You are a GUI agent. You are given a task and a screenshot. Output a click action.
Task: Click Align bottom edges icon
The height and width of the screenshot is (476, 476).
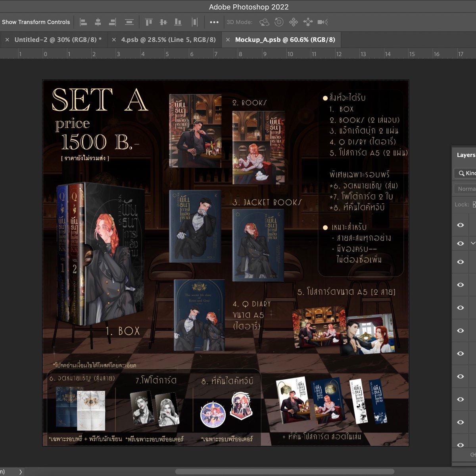178,22
